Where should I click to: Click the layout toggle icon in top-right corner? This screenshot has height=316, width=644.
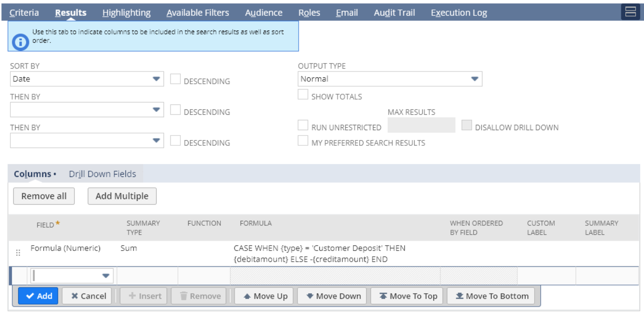point(630,12)
